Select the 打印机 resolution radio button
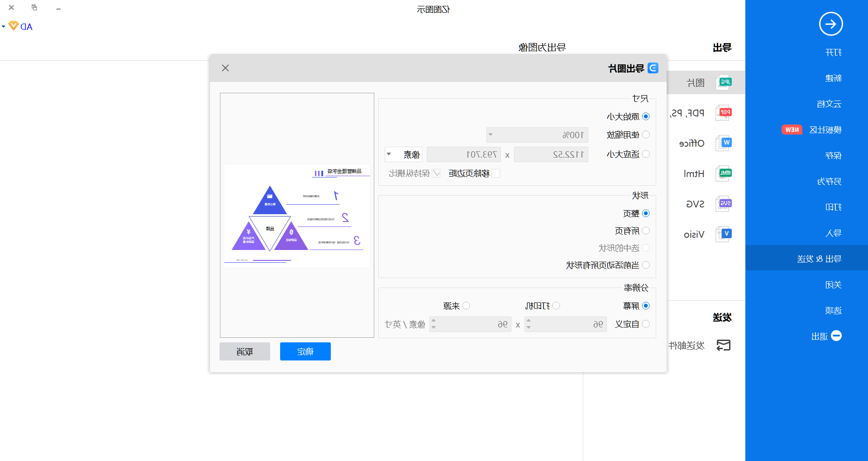This screenshot has width=868, height=461. click(556, 306)
